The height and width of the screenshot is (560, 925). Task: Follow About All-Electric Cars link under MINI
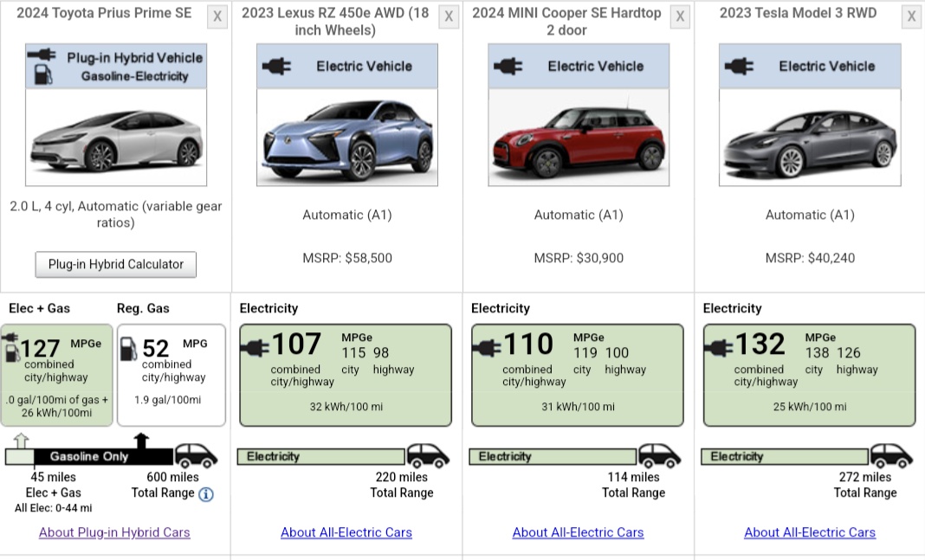[x=578, y=532]
